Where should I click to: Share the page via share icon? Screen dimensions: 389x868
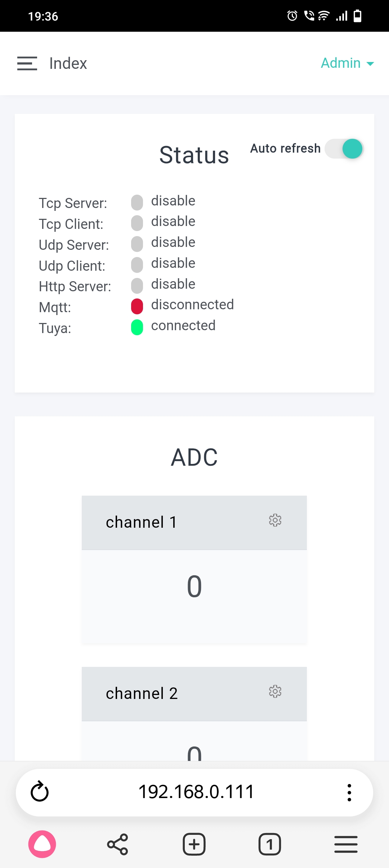point(117,844)
